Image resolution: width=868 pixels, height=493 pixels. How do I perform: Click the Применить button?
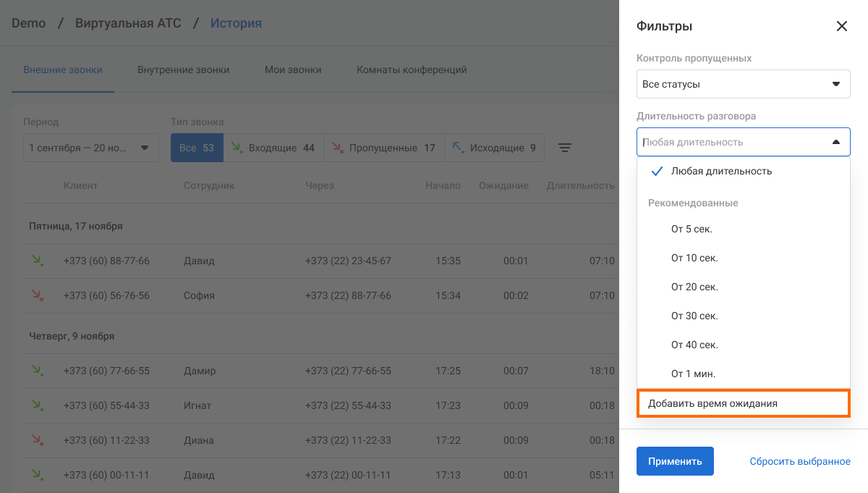(x=675, y=461)
